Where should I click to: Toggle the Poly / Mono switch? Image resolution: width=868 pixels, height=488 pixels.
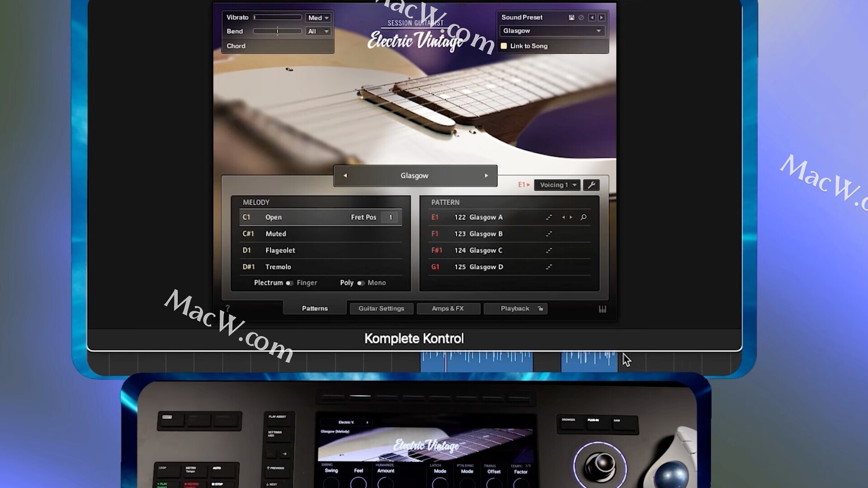point(361,283)
